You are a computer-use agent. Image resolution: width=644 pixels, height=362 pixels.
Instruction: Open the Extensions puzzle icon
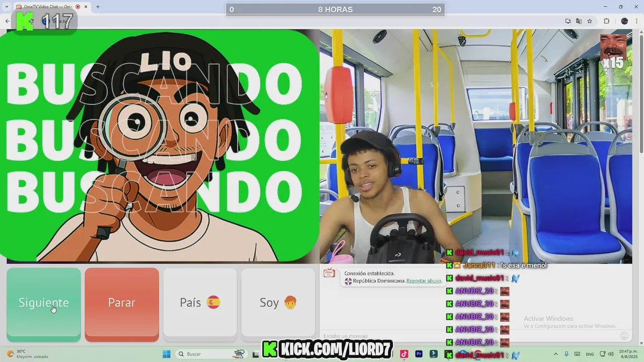tap(606, 21)
